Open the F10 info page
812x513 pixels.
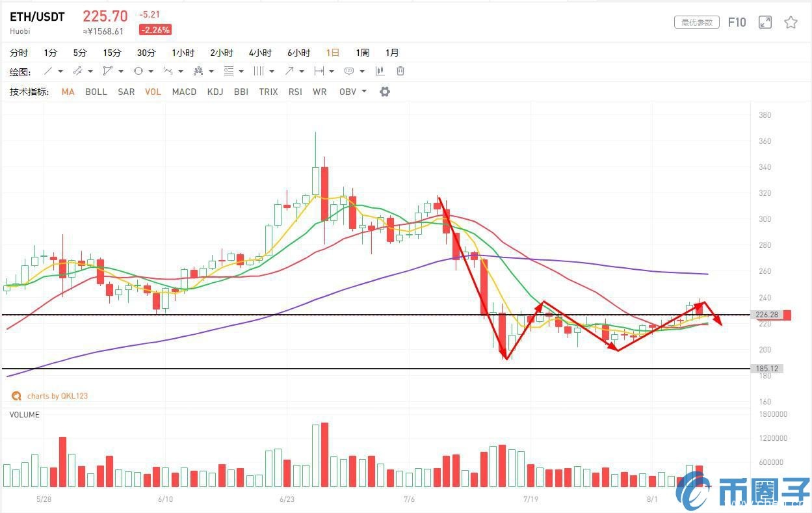point(737,23)
